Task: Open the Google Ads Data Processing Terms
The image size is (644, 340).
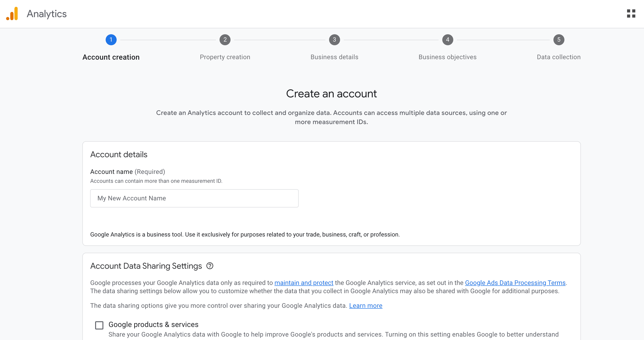Action: pos(515,283)
